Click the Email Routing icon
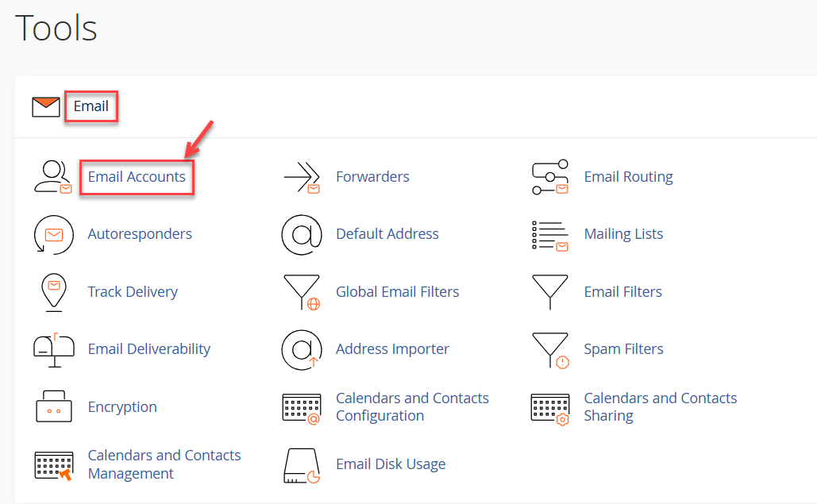 pos(549,176)
